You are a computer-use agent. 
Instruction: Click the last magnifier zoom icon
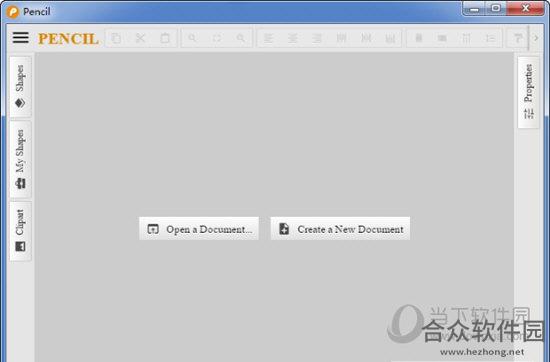point(241,38)
